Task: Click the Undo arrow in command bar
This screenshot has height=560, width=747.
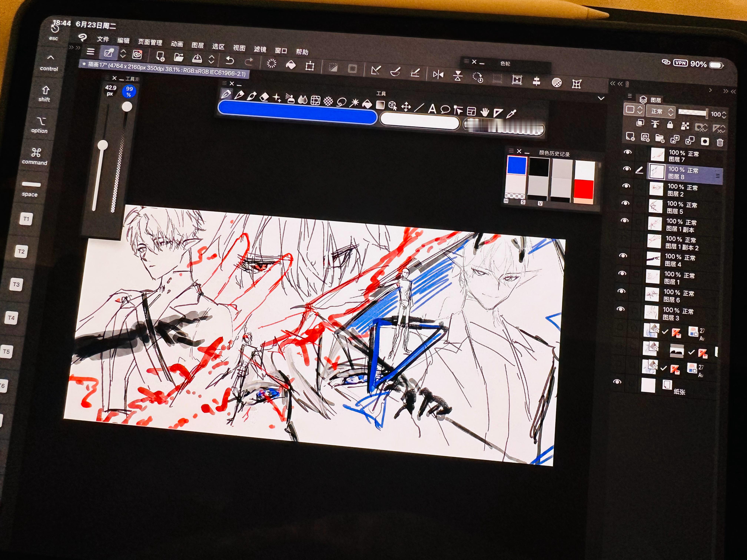Action: (230, 60)
